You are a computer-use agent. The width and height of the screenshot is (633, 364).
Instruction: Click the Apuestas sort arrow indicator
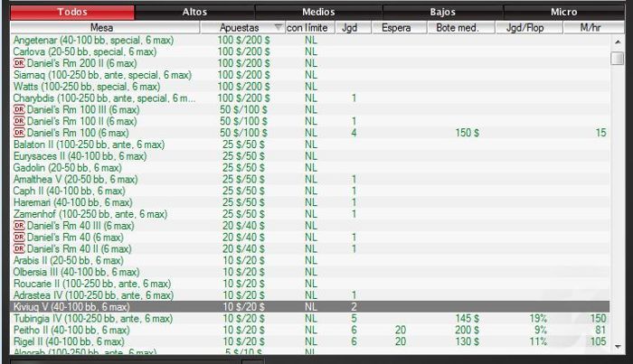coord(278,27)
